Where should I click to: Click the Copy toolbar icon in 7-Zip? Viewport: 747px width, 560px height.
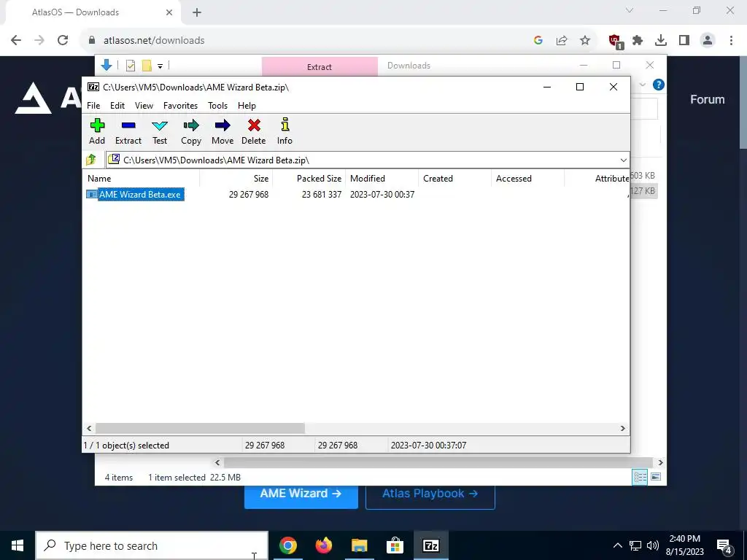191,131
